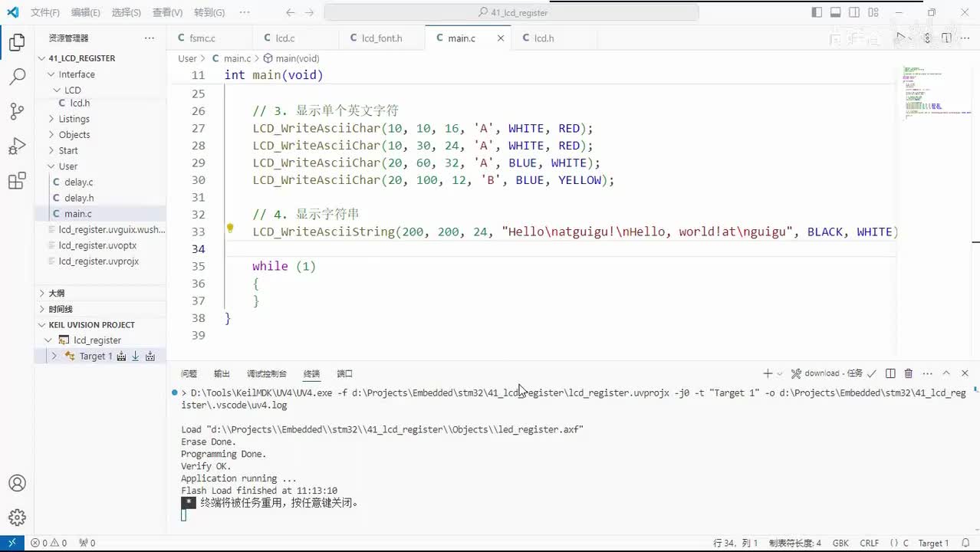
Task: Collapse the KEIL UVISION PROJECT section
Action: click(92, 325)
